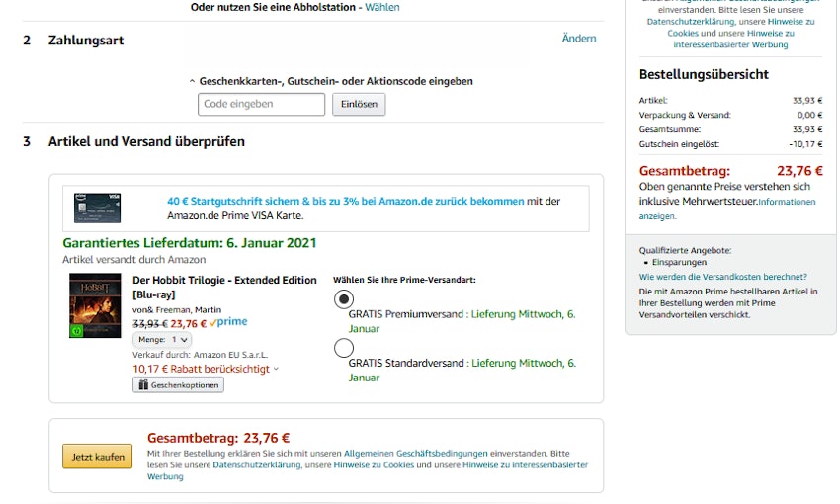Expand the 10,17 € Rabatt berücksichtigt details
This screenshot has height=504, width=840.
pos(276,370)
